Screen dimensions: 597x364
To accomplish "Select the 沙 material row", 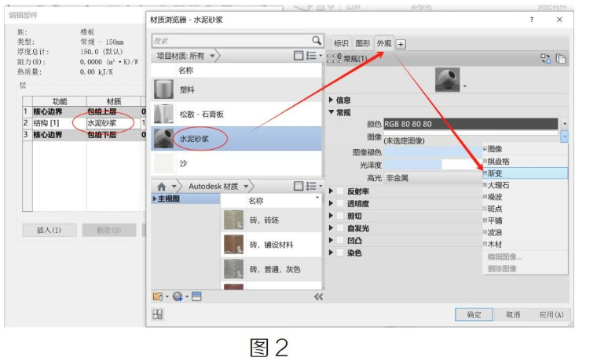I will pyautogui.click(x=236, y=163).
